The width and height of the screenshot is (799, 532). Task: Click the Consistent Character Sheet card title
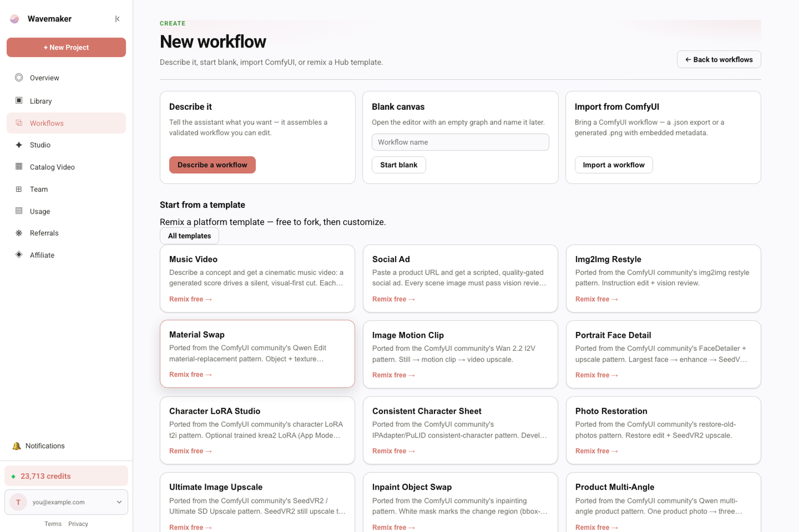[427, 411]
